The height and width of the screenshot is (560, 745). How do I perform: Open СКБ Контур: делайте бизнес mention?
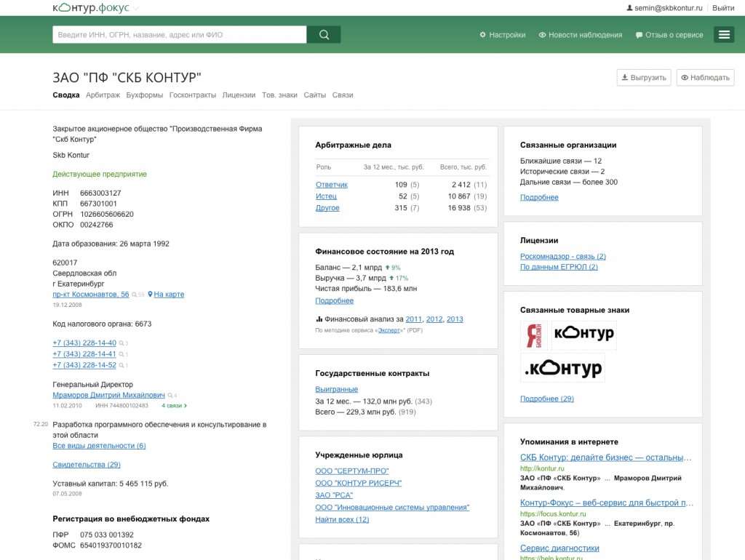point(606,457)
